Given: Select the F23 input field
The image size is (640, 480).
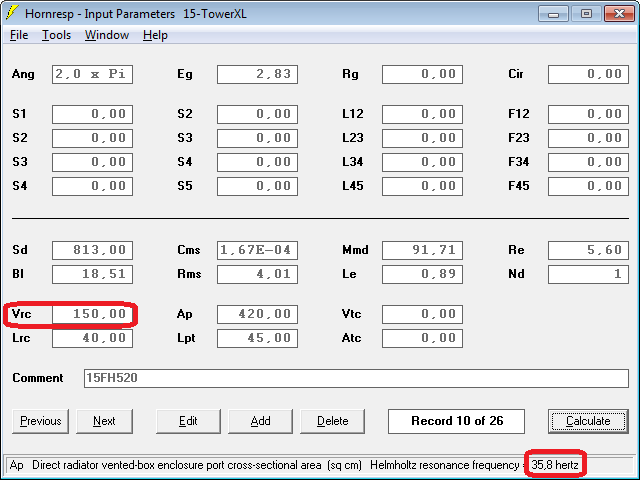Looking at the screenshot, I should [x=588, y=138].
